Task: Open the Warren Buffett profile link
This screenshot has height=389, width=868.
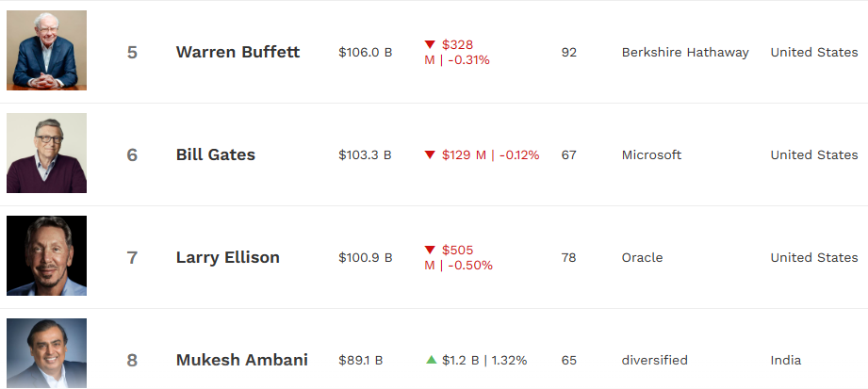Action: [x=238, y=52]
